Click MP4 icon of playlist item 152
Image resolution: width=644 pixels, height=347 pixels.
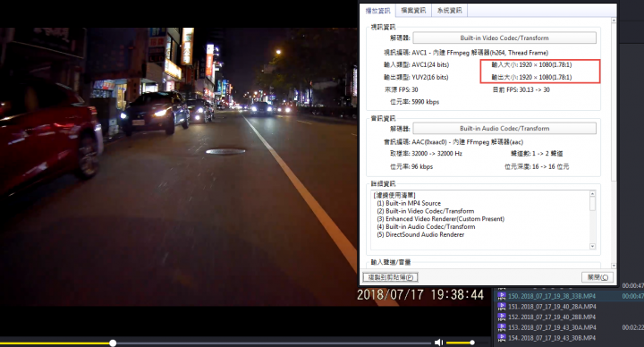click(x=502, y=317)
